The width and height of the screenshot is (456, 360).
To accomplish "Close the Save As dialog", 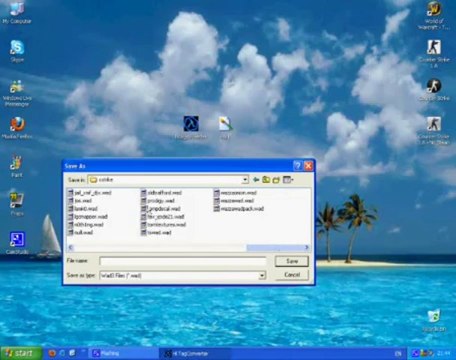I will coord(309,166).
